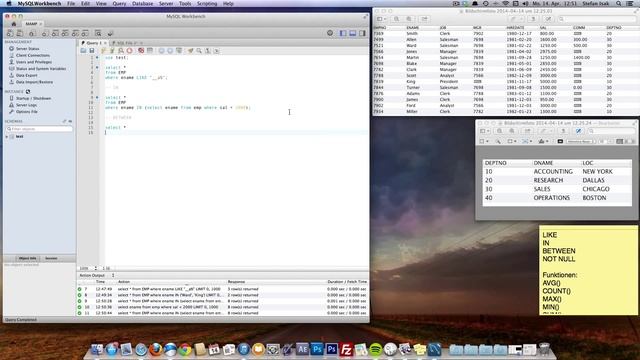Open Client Connections in Management
This screenshot has width=640, height=360.
[x=33, y=55]
